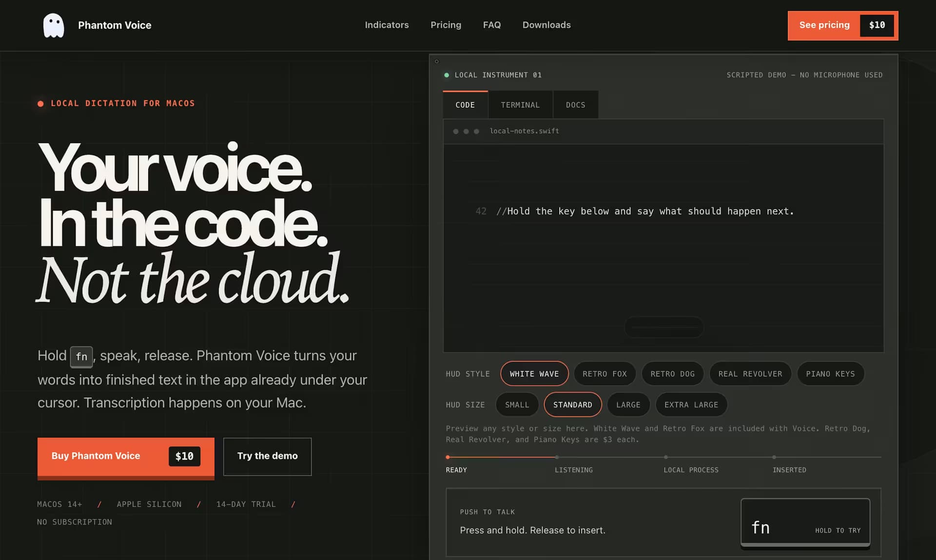Viewport: 936px width, 560px height.
Task: Select the Retro Fox HUD style
Action: coord(604,374)
